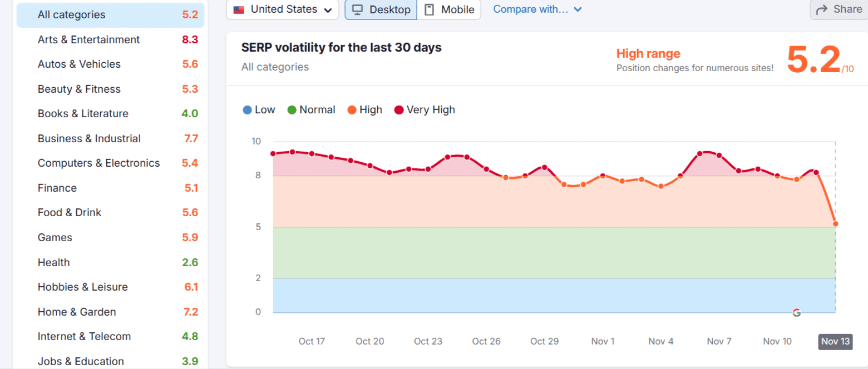868x369 pixels.
Task: Expand the Compare with... dropdown
Action: pyautogui.click(x=537, y=9)
